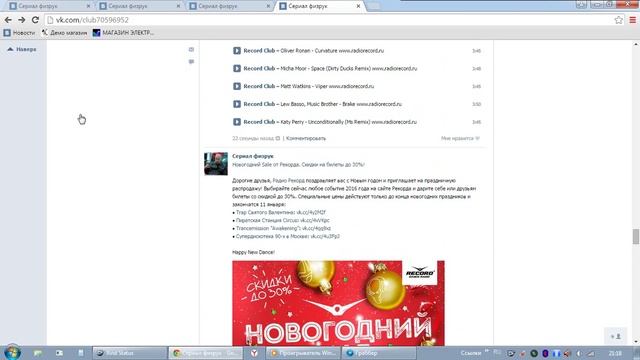Open Проигрыватель Windows Media taskbar button

point(303,353)
